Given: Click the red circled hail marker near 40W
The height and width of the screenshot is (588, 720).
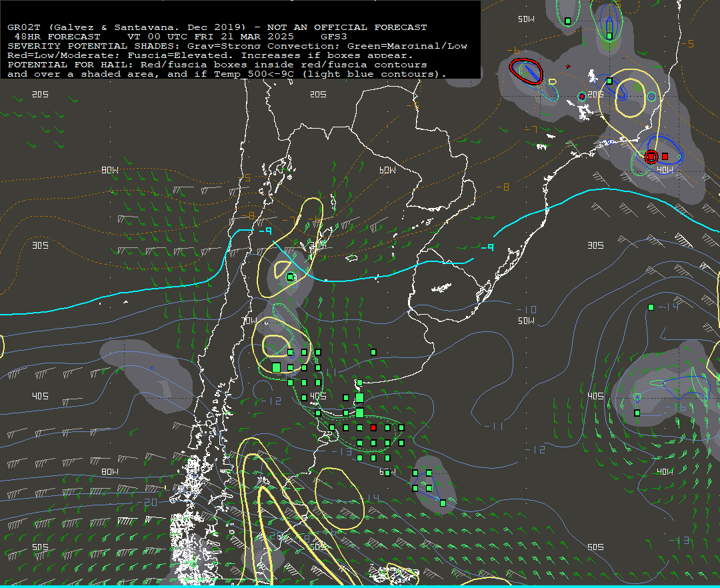Looking at the screenshot, I should pyautogui.click(x=651, y=157).
